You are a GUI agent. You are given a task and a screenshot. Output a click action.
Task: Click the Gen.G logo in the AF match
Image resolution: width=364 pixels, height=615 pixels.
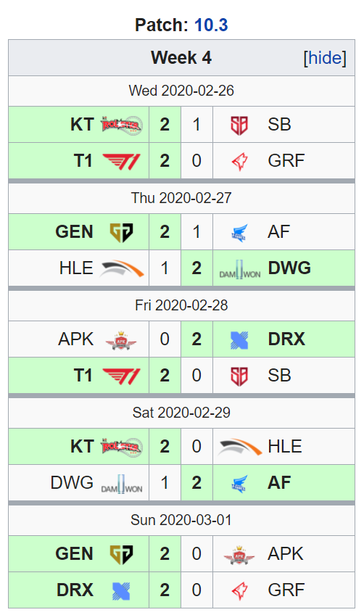click(121, 233)
